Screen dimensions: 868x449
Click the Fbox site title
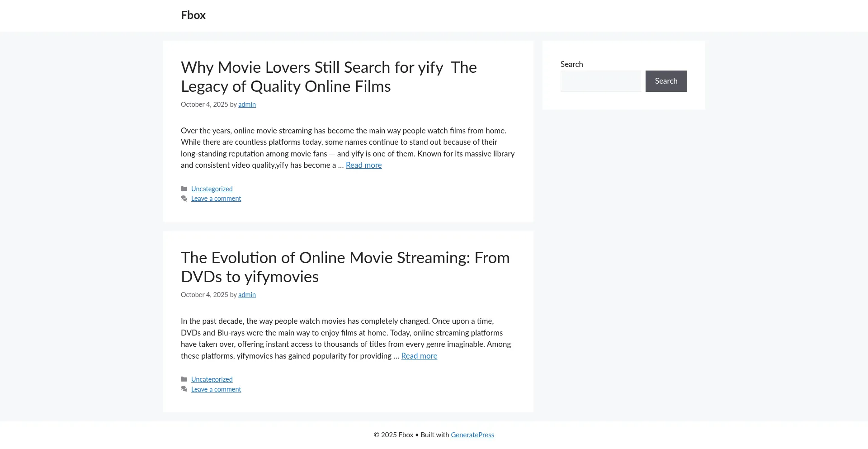[193, 15]
